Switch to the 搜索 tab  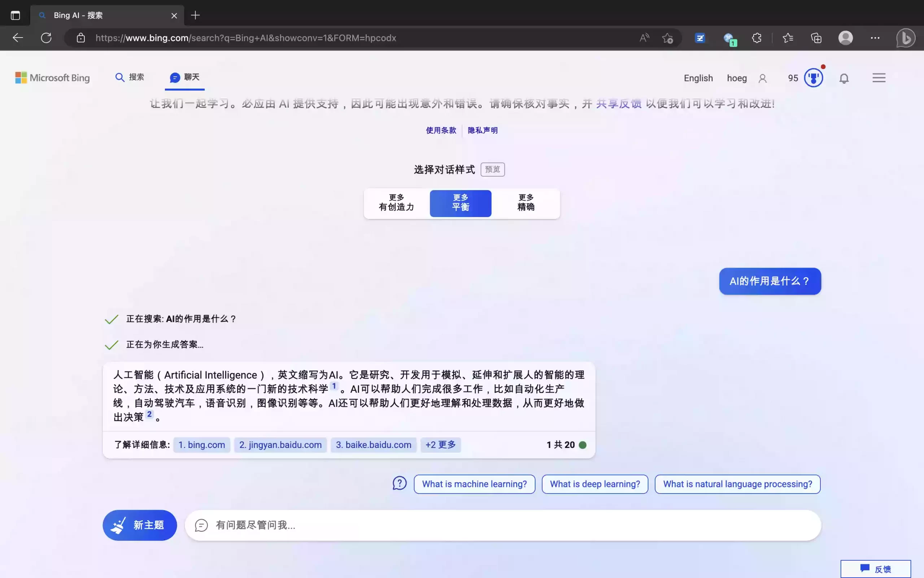click(x=130, y=77)
